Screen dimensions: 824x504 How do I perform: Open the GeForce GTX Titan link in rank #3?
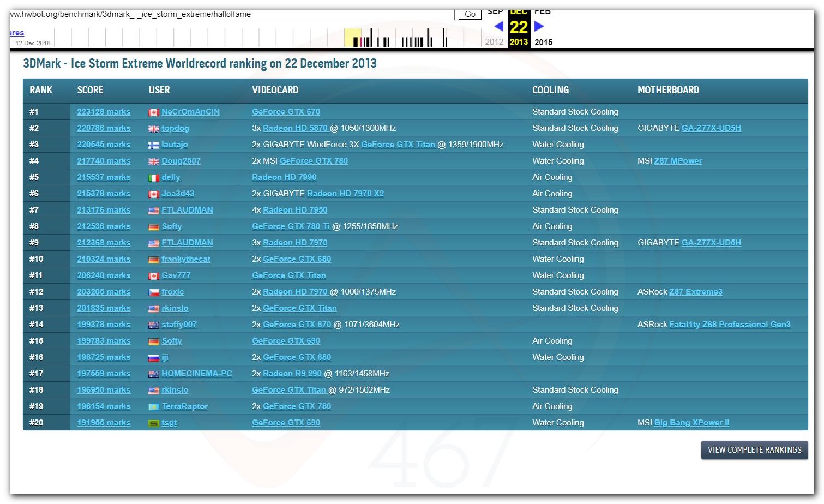tap(398, 145)
